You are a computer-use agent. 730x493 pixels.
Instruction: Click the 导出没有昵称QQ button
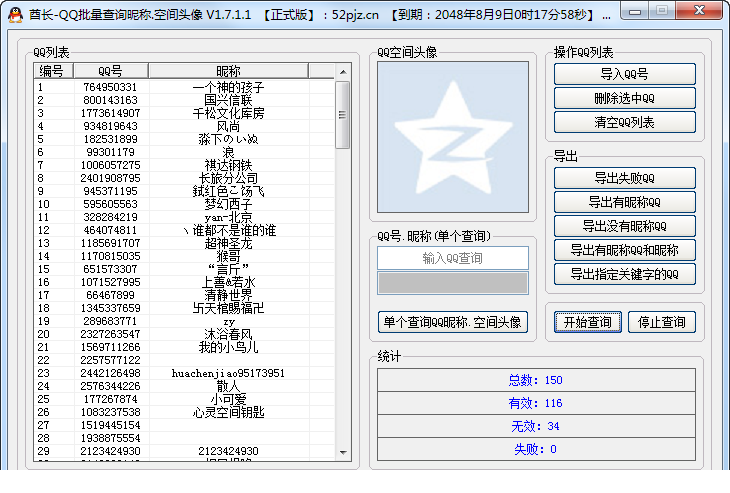point(624,226)
